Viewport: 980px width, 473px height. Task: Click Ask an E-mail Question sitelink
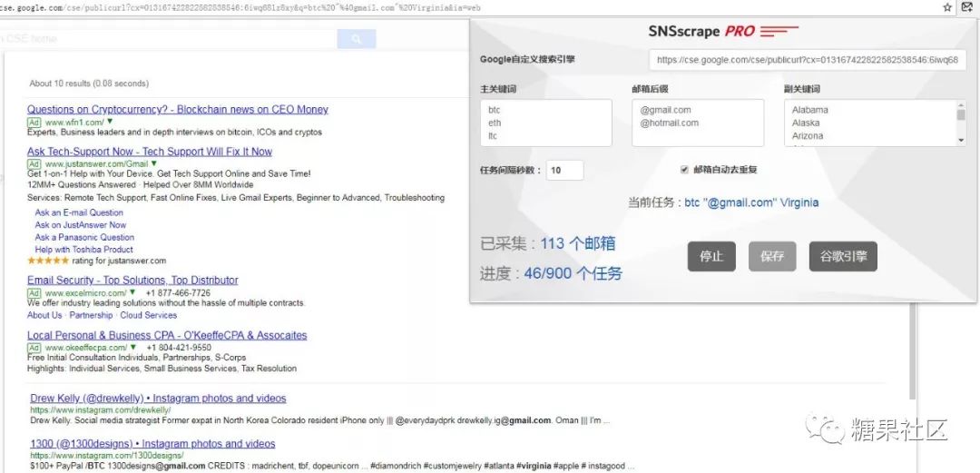79,212
